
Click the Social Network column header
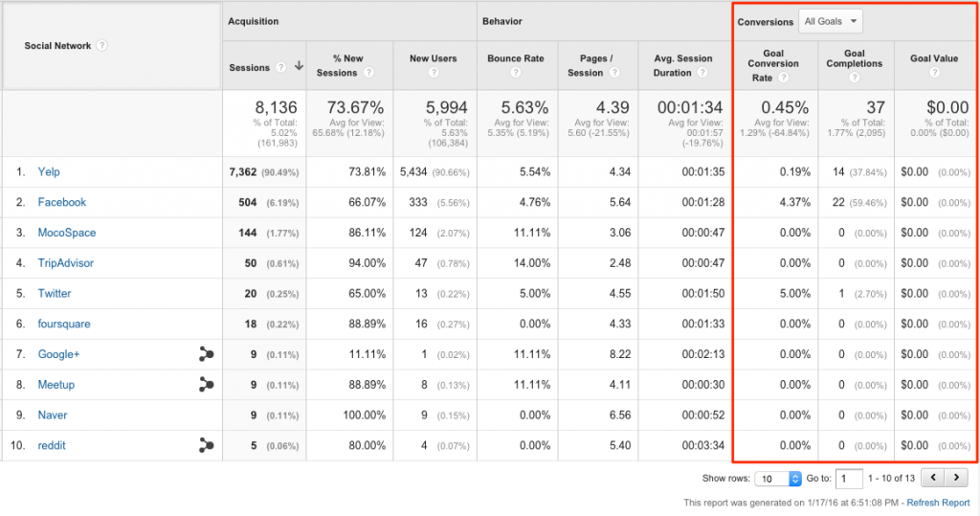57,46
